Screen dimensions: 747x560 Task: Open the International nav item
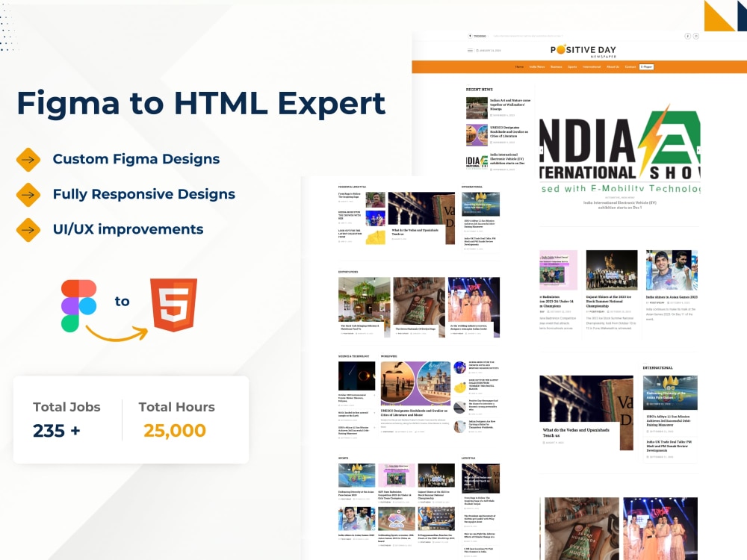[591, 67]
